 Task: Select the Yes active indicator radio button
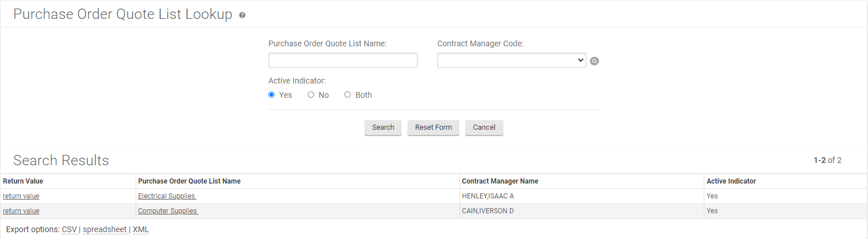coord(272,95)
